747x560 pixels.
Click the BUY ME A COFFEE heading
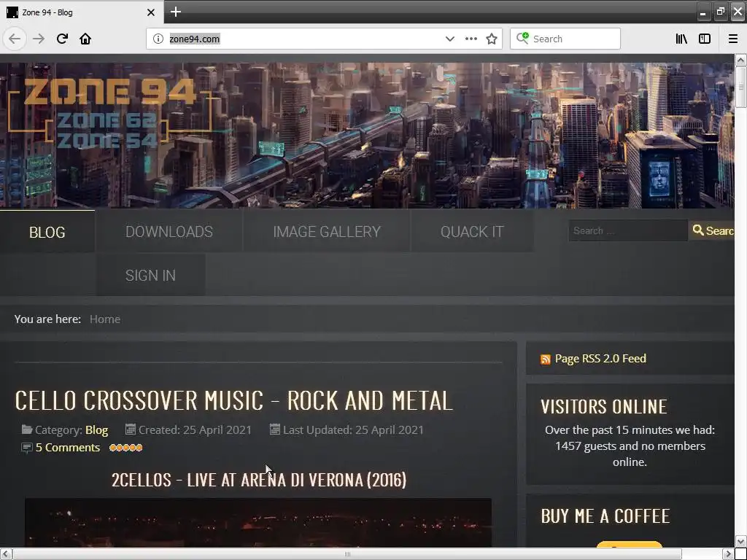tap(605, 516)
